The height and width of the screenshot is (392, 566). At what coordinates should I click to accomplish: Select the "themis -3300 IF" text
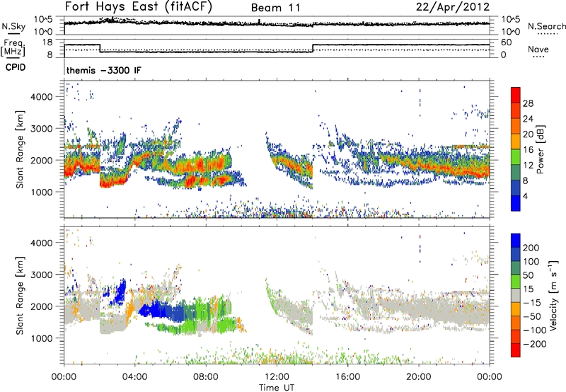pos(103,70)
